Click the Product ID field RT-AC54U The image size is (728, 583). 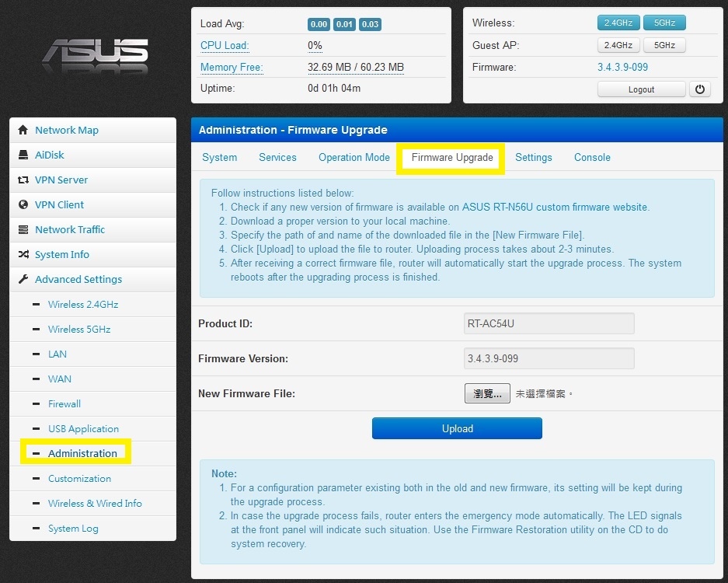click(x=549, y=323)
